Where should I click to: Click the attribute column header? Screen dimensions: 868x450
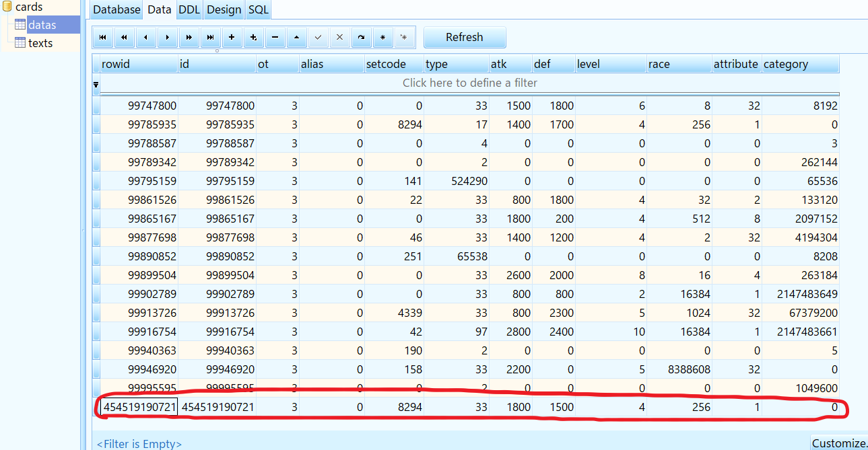[737, 64]
